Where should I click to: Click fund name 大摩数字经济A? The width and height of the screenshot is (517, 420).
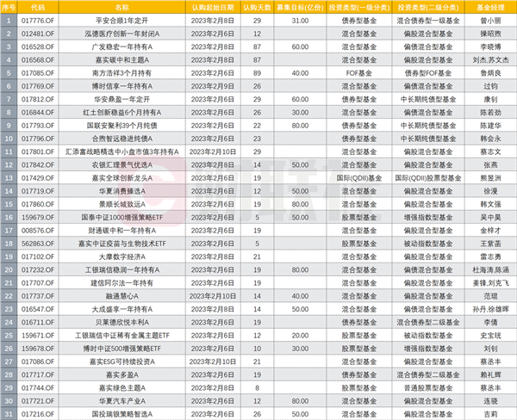(122, 256)
